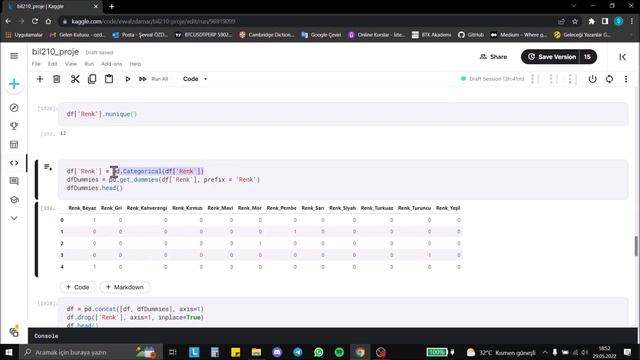Screen dimensions: 640x360
Task: Expand More chevron in left sidebar
Action: click(14, 218)
